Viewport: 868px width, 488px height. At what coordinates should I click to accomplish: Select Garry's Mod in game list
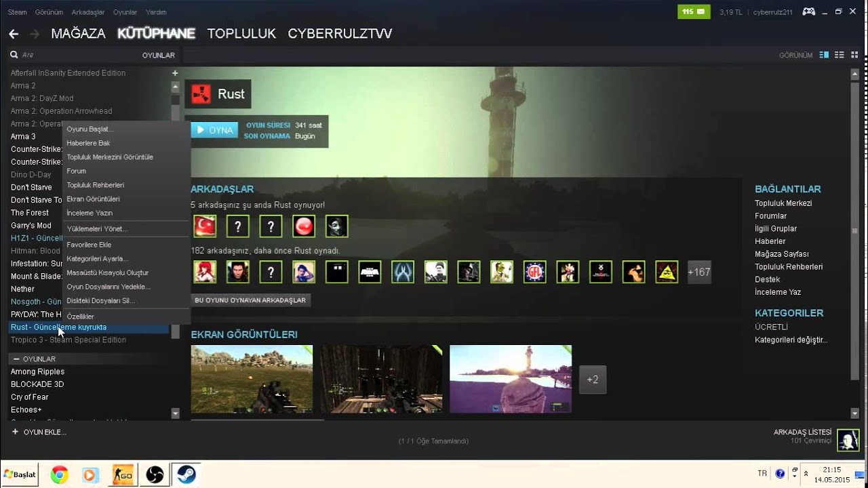31,225
